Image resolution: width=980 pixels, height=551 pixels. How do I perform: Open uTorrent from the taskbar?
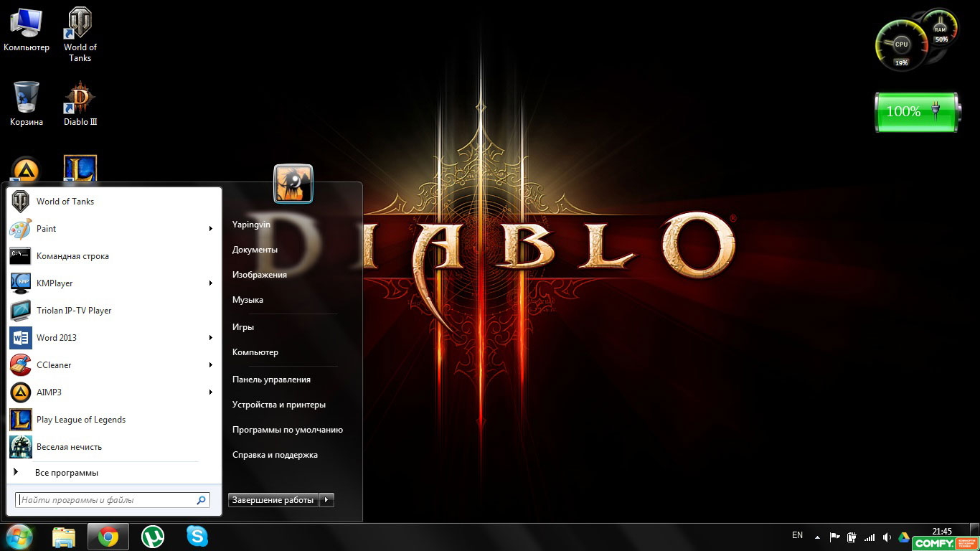pos(153,537)
